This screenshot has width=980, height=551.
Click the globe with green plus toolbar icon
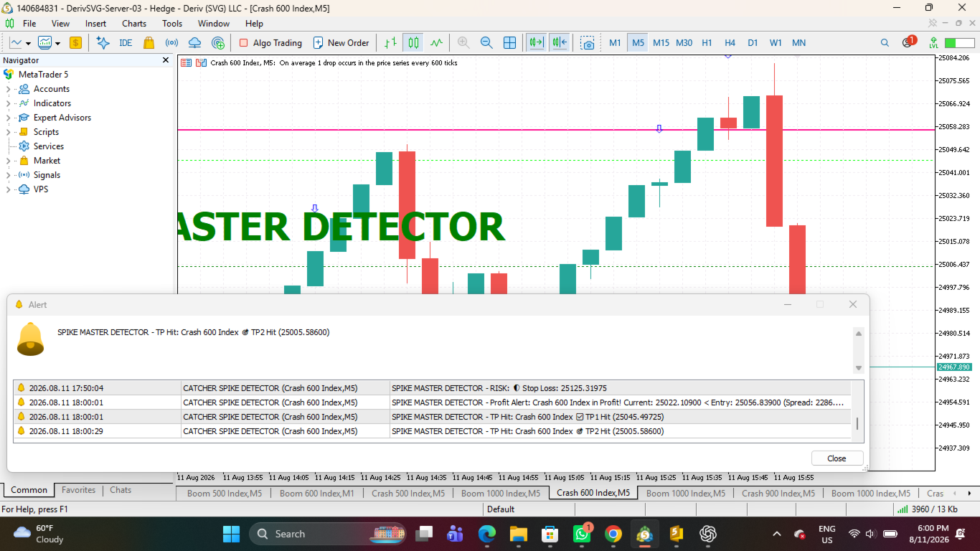tap(218, 43)
